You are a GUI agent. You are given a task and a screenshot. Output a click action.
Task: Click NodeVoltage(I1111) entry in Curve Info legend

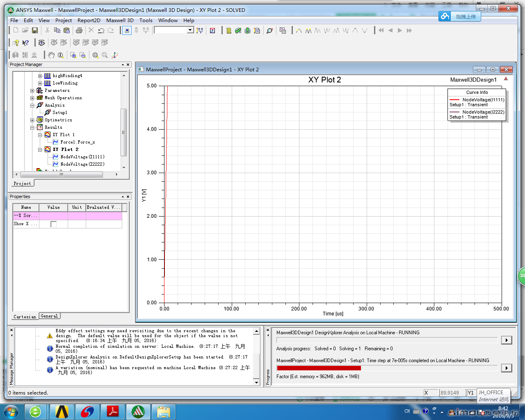(483, 100)
